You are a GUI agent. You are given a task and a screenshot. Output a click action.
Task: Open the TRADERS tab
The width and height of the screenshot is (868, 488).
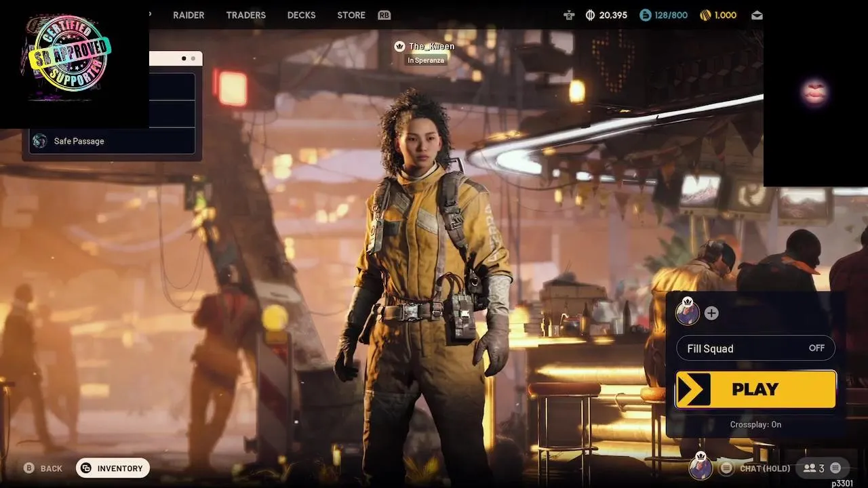click(246, 15)
